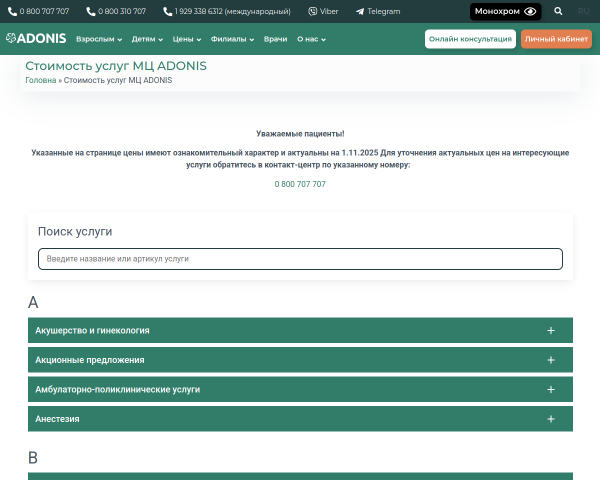Go to the Врачи page
The height and width of the screenshot is (480, 600).
point(276,39)
